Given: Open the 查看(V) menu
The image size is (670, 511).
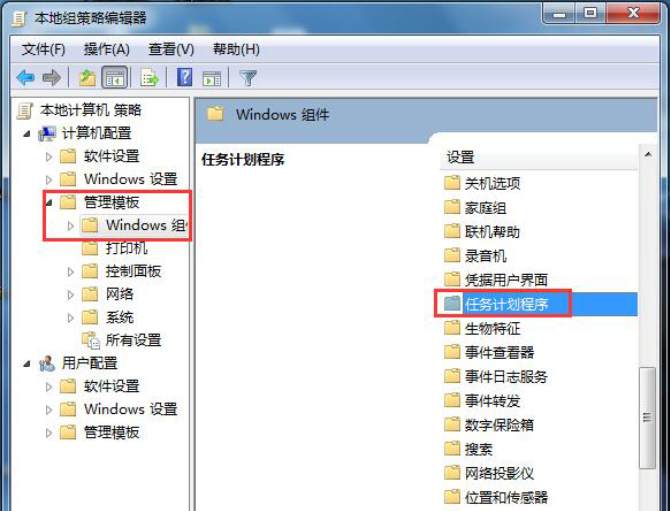Looking at the screenshot, I should [x=171, y=50].
